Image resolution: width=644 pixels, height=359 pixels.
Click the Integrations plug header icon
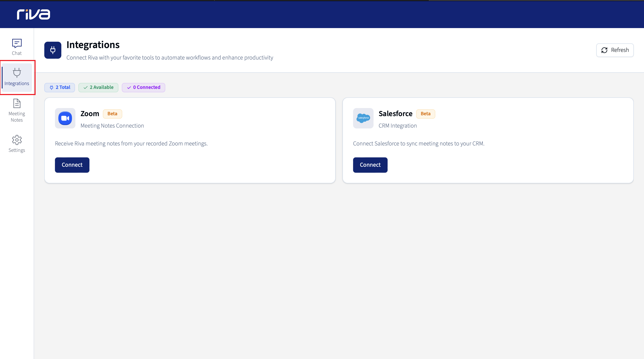pyautogui.click(x=53, y=50)
